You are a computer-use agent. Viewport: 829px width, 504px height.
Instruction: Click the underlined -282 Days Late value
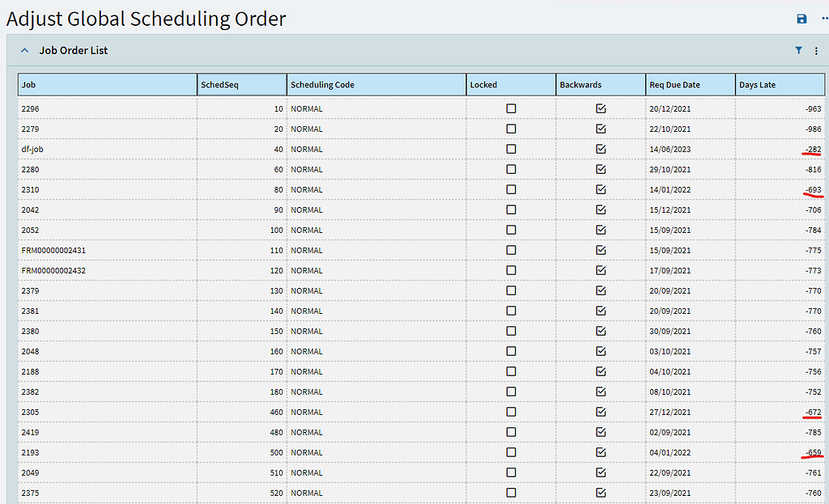pos(812,149)
